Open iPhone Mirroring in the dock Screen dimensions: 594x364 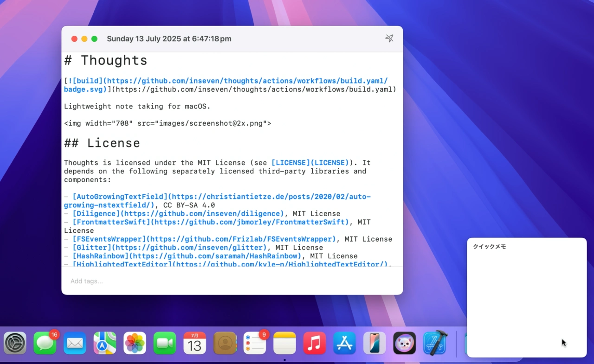pos(374,344)
